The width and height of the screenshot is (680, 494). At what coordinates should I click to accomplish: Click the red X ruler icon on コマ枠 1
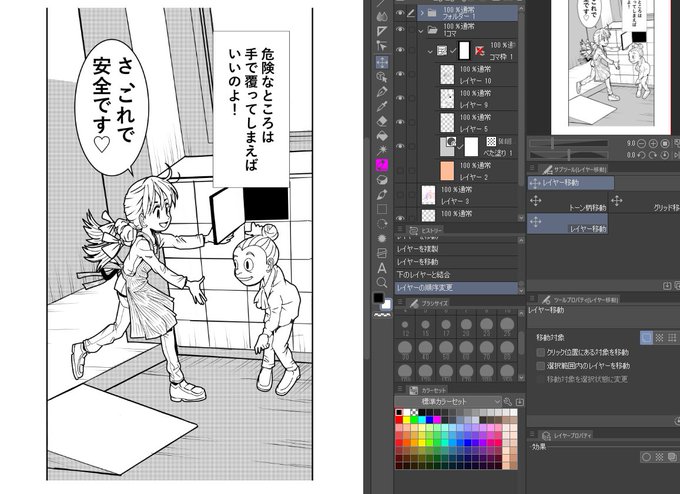click(479, 51)
